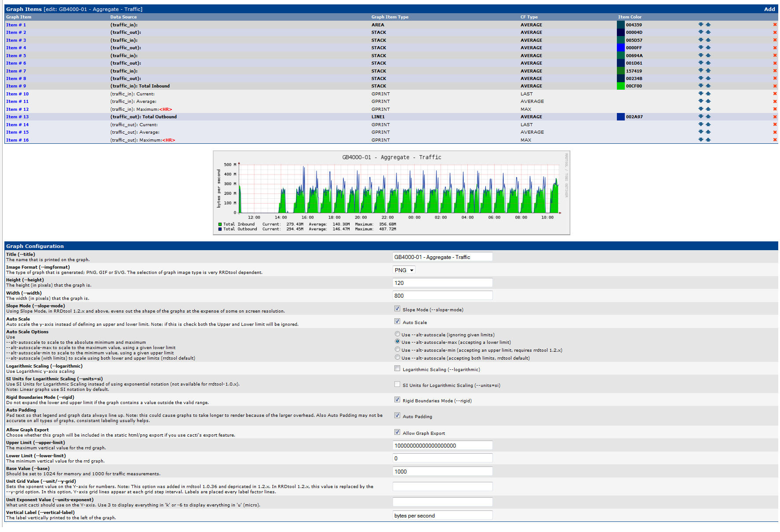Image resolution: width=780 pixels, height=532 pixels.
Task: Toggle Rigid Boundaries Mode checkbox
Action: click(x=397, y=400)
